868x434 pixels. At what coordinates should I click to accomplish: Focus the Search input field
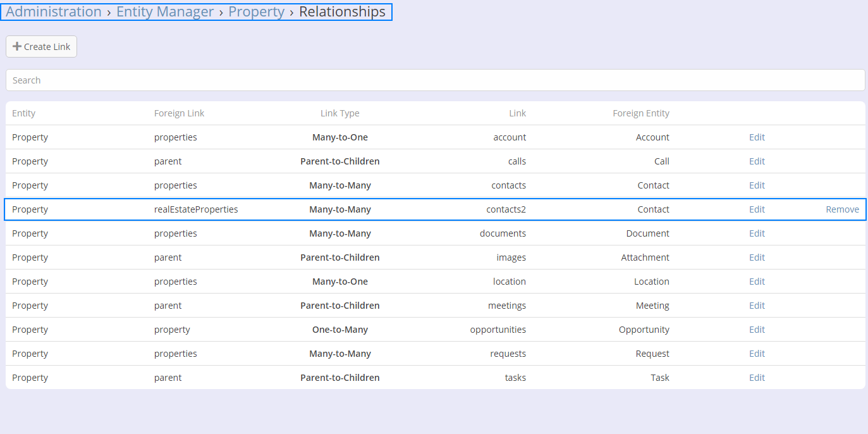tap(435, 80)
